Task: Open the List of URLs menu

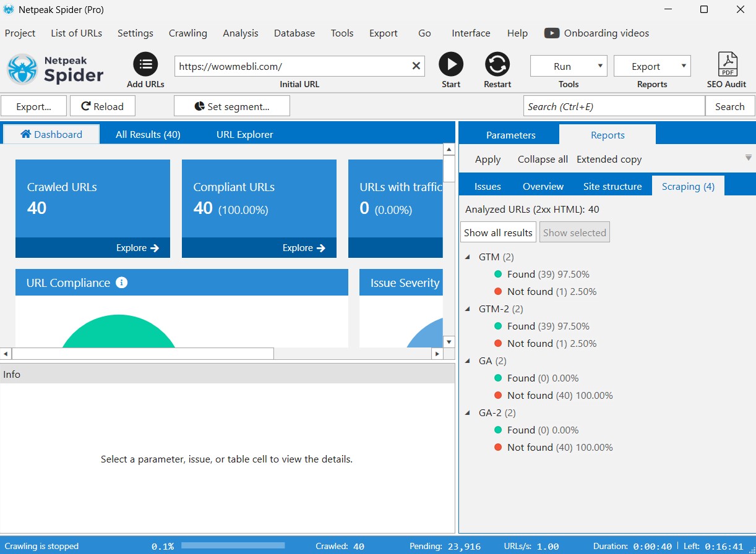Action: click(x=77, y=33)
